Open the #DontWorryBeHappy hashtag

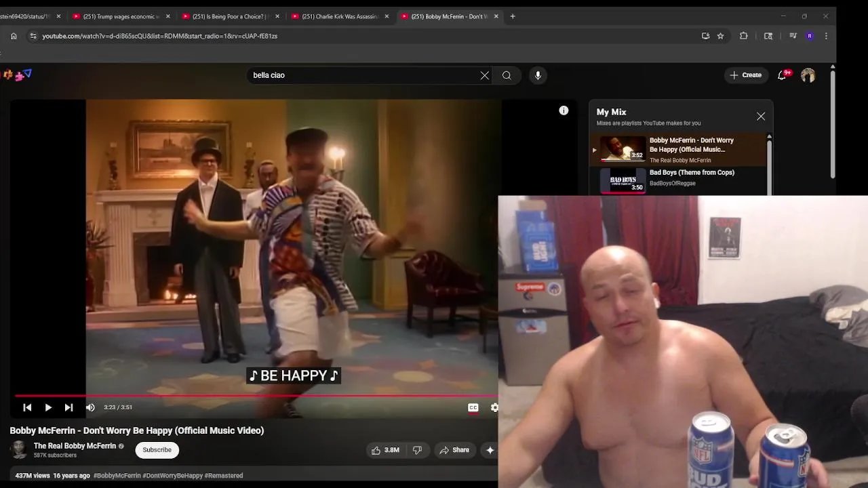point(172,476)
